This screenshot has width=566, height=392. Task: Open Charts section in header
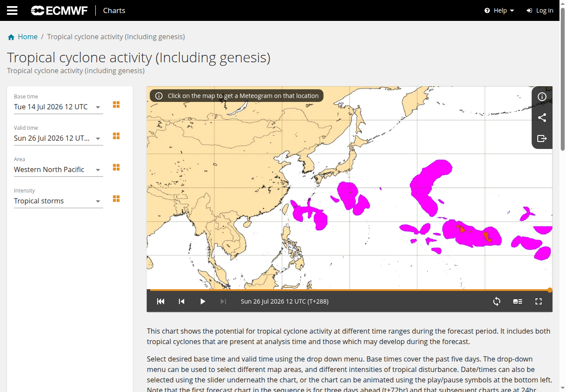(x=114, y=10)
